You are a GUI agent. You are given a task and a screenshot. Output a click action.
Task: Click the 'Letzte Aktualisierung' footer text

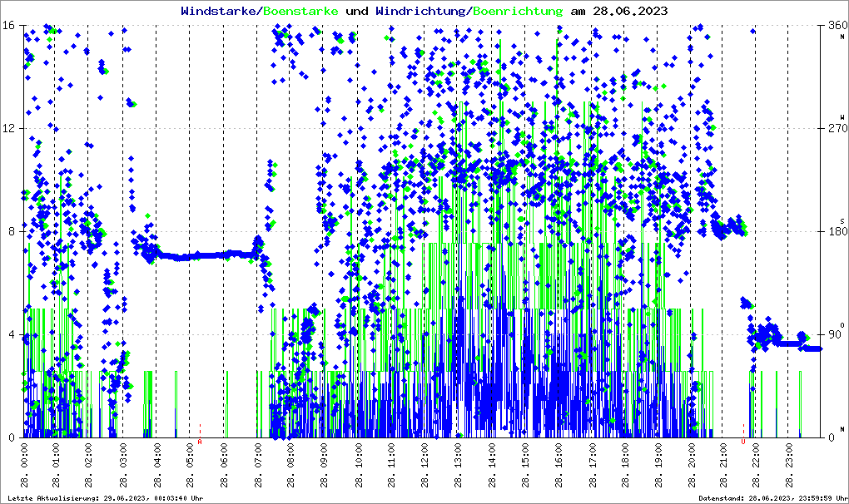pos(53,498)
